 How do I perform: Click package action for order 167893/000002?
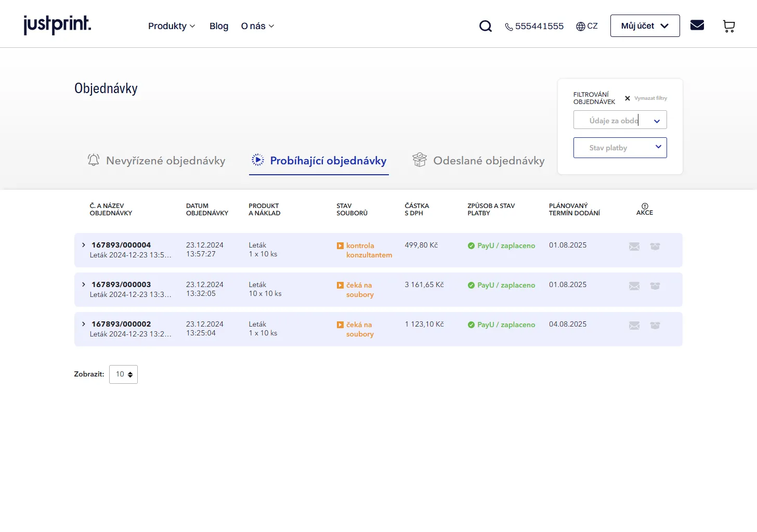pos(655,326)
